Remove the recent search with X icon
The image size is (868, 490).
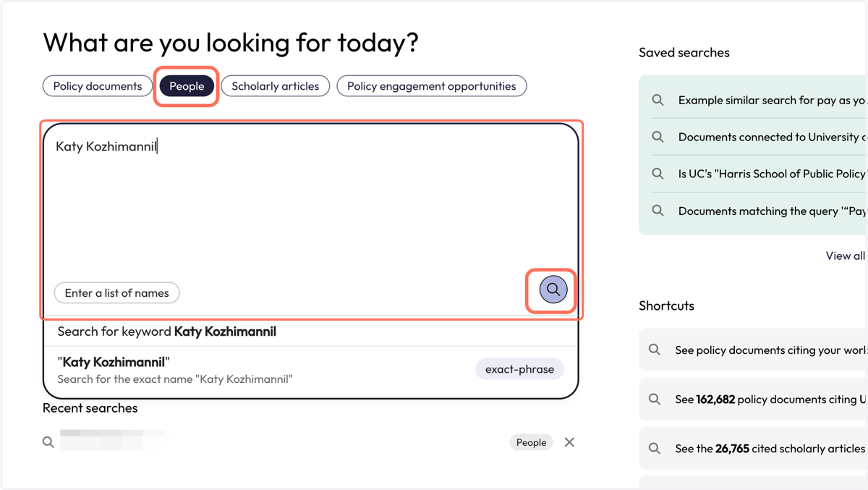pos(569,442)
